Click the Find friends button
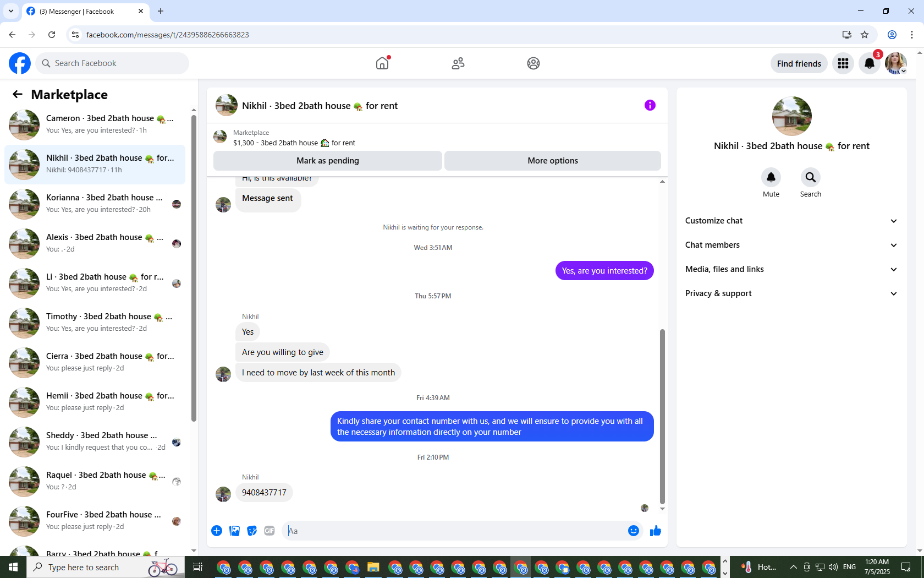924x578 pixels. tap(799, 63)
